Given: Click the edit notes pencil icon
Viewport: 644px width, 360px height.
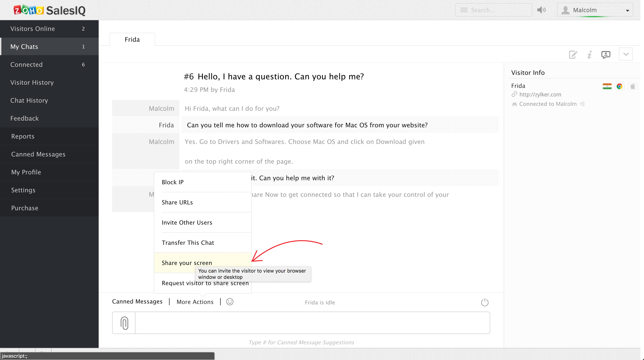Looking at the screenshot, I should pyautogui.click(x=573, y=54).
